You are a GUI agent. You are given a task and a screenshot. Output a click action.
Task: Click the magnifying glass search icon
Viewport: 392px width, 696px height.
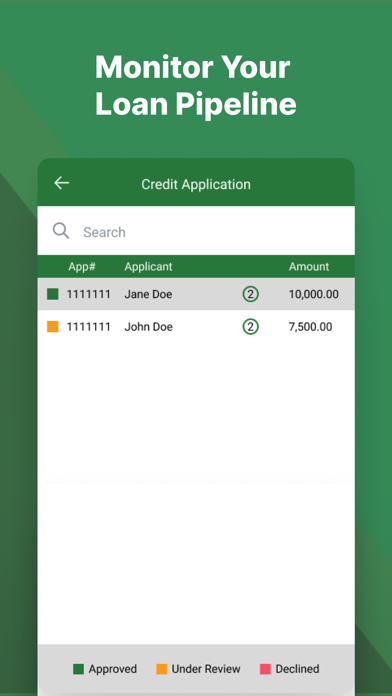(x=61, y=231)
